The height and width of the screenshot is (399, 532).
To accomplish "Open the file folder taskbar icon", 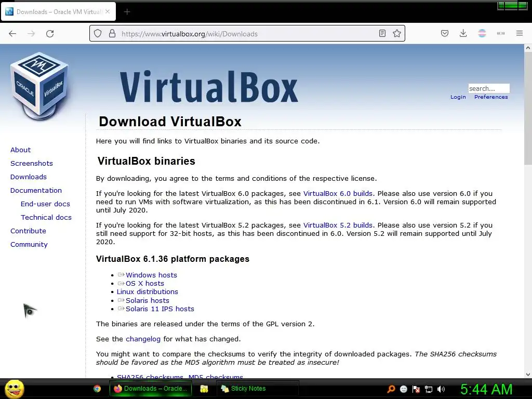I will pos(204,389).
